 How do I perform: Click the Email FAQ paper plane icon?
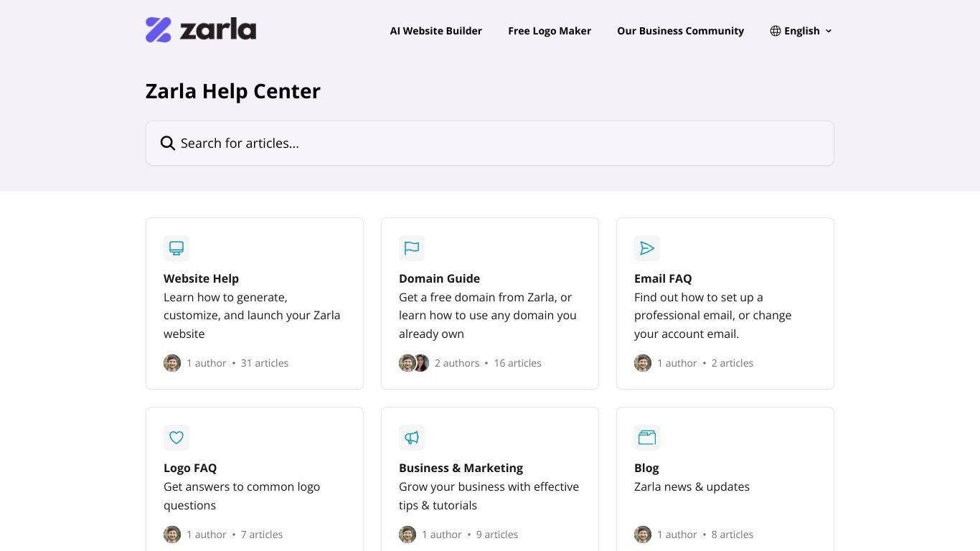[x=647, y=248]
